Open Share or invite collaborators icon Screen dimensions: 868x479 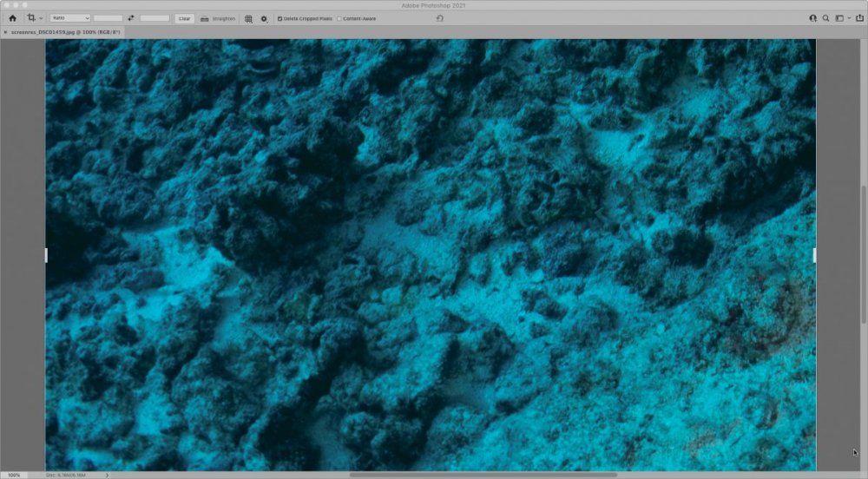(812, 18)
